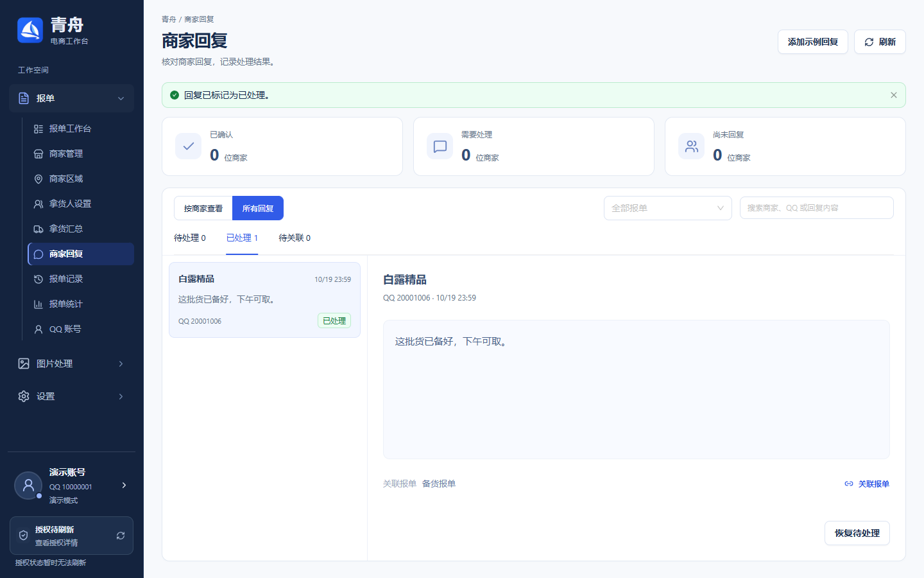Viewport: 924px width, 578px height.
Task: Click the 演示账号 avatar icon
Action: 28,486
